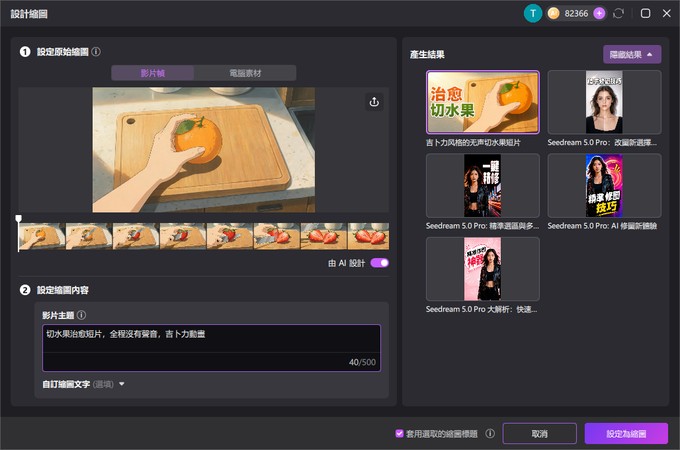
Task: Select the 治愈切水果 result thumbnail
Action: tap(483, 102)
